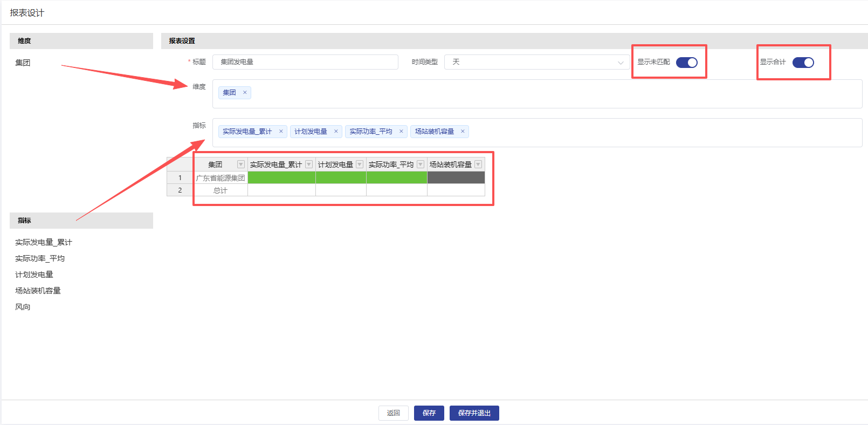Click the 返回 button
This screenshot has width=868, height=425.
[x=394, y=413]
